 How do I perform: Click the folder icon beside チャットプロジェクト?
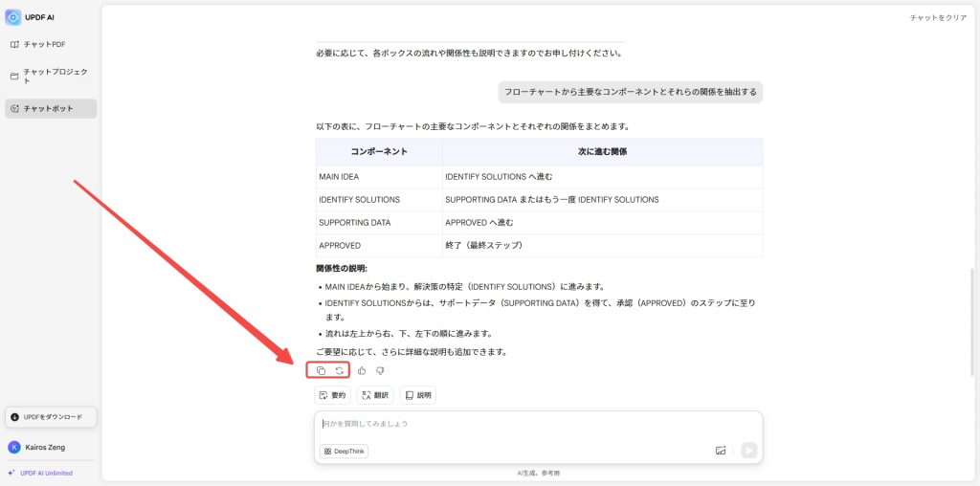click(14, 77)
